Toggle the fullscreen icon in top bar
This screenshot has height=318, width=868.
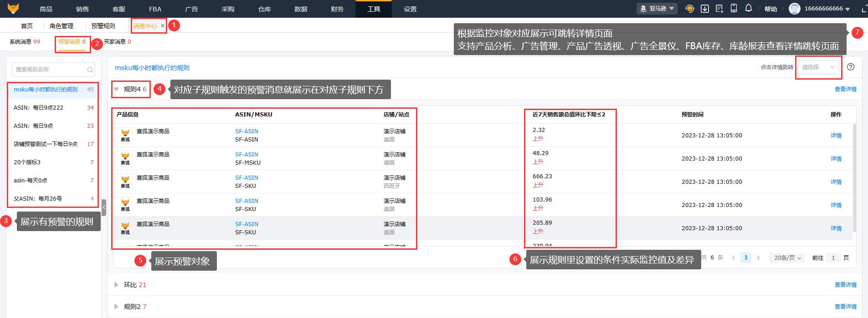[864, 9]
